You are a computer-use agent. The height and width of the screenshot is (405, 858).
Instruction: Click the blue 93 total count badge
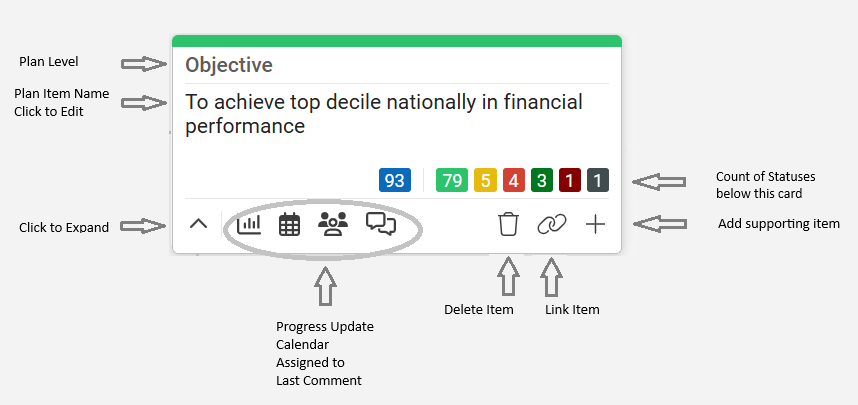(395, 180)
